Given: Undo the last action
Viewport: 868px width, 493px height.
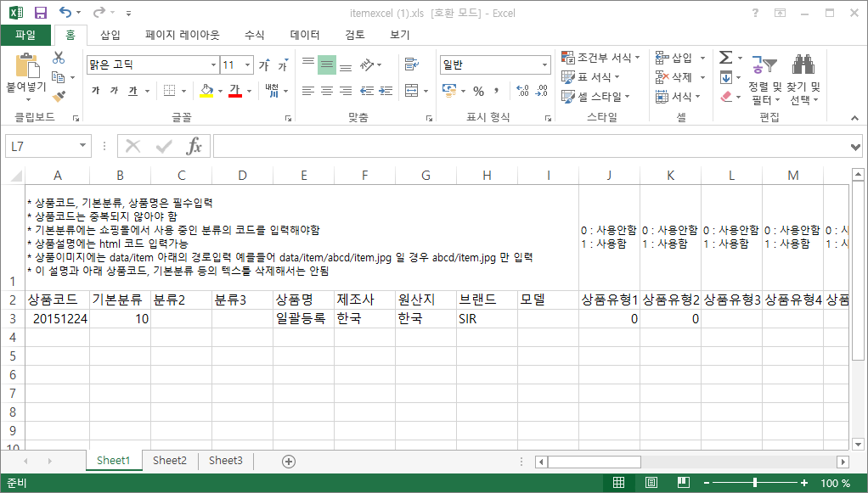Looking at the screenshot, I should tap(65, 12).
